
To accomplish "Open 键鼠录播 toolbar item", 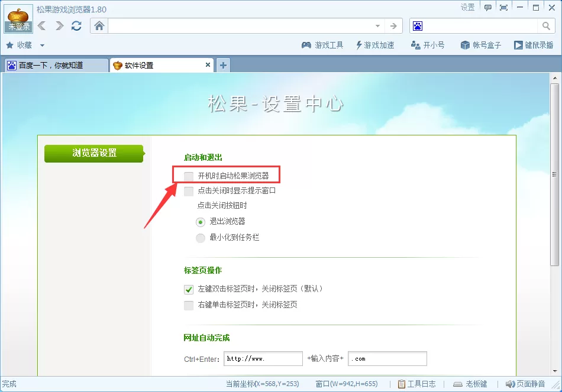I will 534,45.
